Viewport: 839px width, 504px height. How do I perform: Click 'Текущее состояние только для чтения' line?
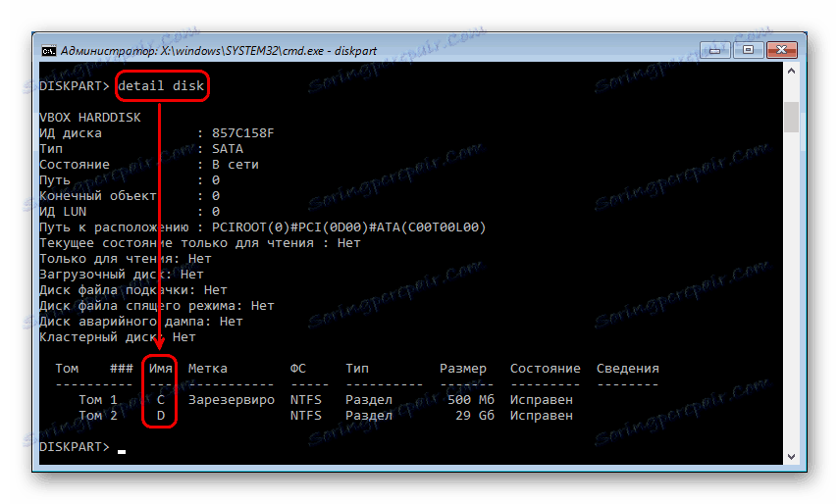point(199,242)
